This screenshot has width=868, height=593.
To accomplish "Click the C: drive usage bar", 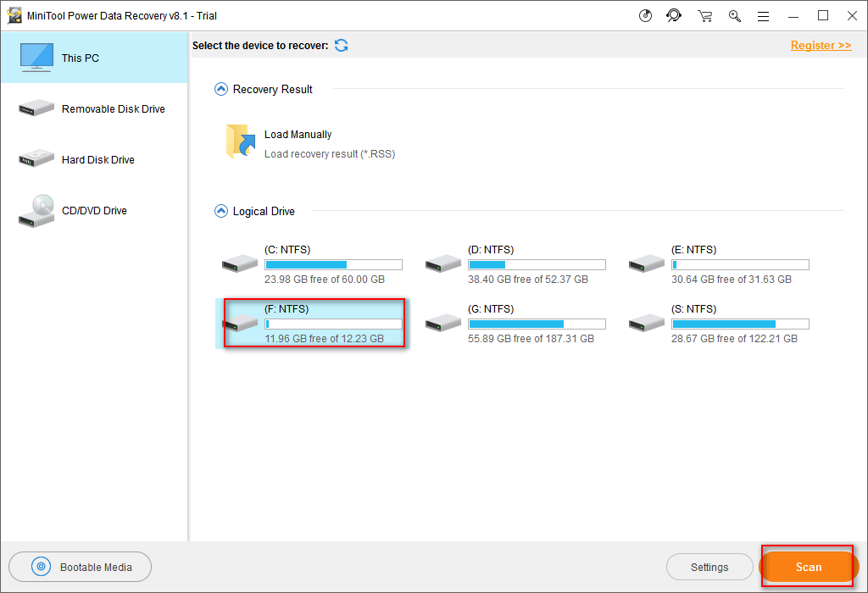I will pyautogui.click(x=333, y=265).
